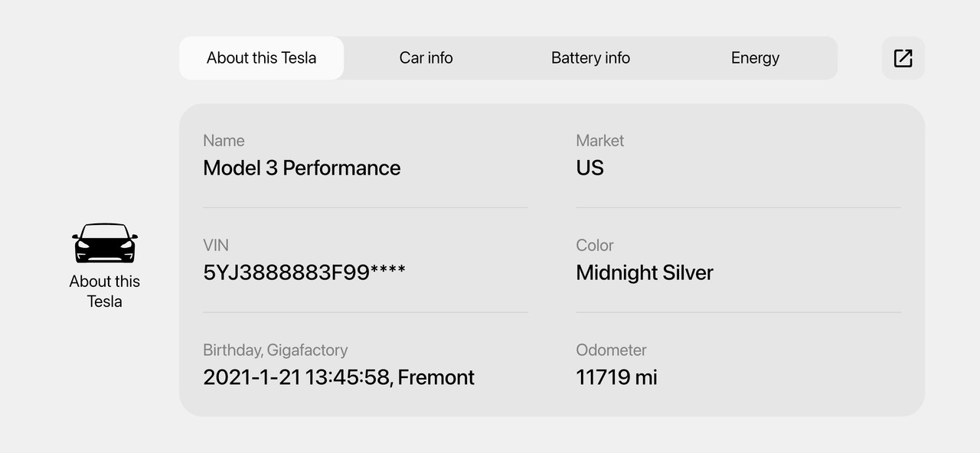The width and height of the screenshot is (980, 453).
Task: Select the masked VIN number text
Action: tap(304, 273)
